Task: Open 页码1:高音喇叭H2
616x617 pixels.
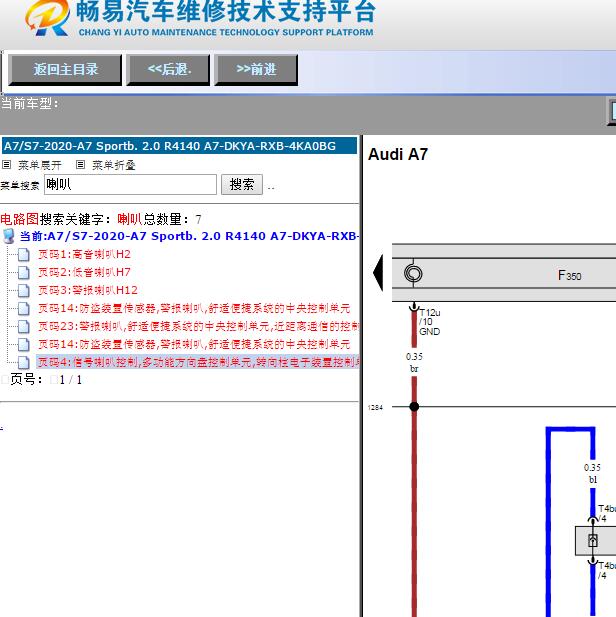Action: pyautogui.click(x=84, y=254)
